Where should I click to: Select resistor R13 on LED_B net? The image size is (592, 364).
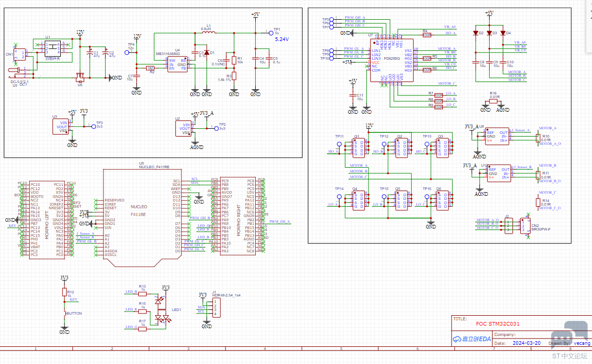(x=142, y=293)
